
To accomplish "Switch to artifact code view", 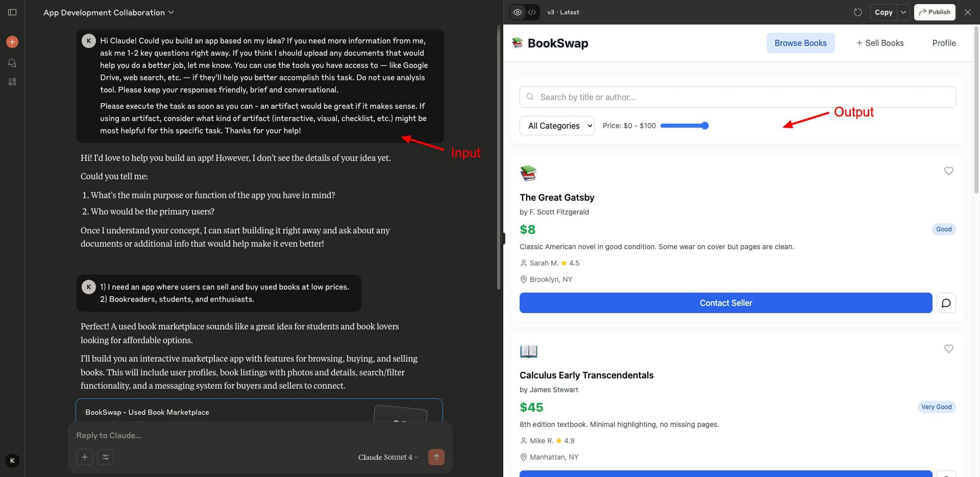I will (x=532, y=12).
